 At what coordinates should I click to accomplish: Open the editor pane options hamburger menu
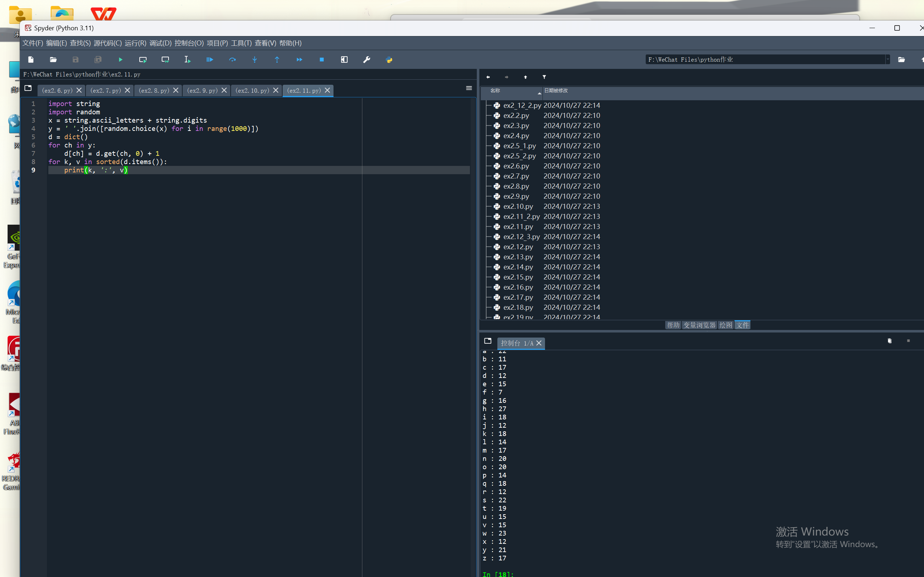tap(469, 88)
